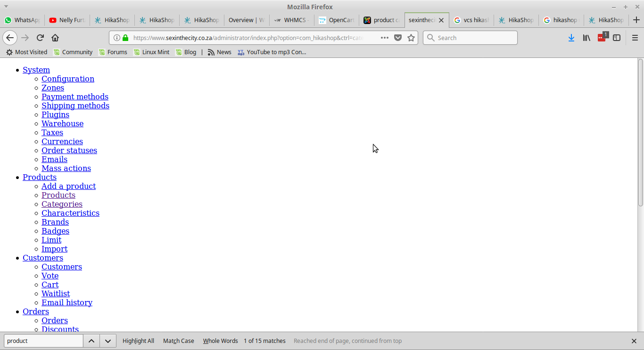Open the Payment methods link
The height and width of the screenshot is (350, 644).
[x=75, y=97]
